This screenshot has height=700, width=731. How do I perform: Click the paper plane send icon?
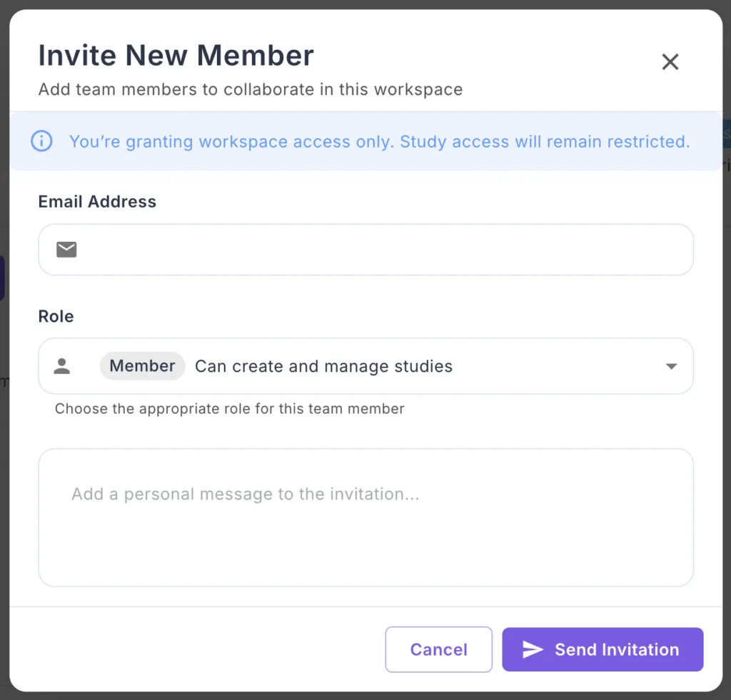[533, 649]
